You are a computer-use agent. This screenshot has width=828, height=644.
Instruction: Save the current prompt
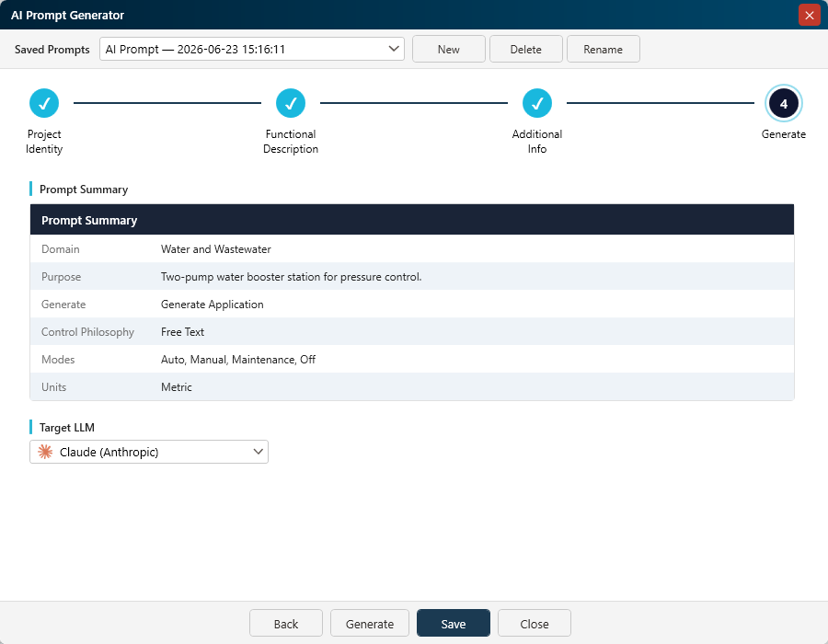pyautogui.click(x=453, y=624)
